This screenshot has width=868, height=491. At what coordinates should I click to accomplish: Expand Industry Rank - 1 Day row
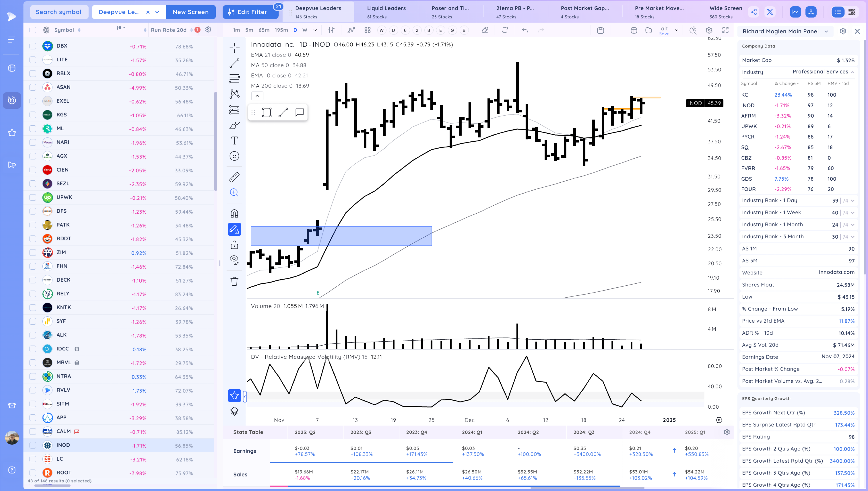tap(852, 201)
